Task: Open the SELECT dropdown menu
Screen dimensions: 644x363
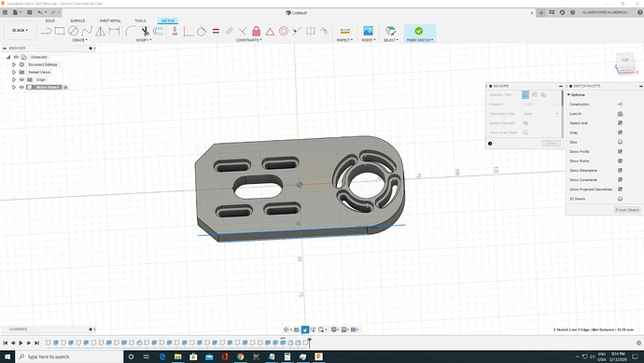Action: (x=390, y=40)
